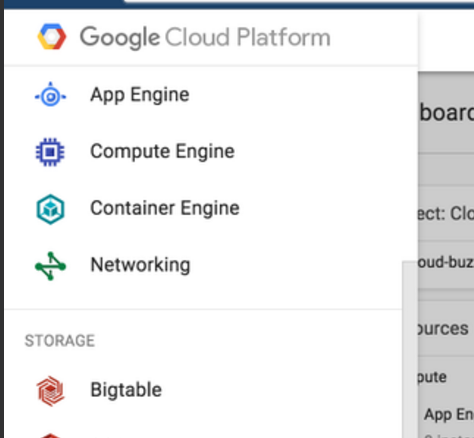
Task: Click the navigation menu's vertical scrollbar
Action: tap(410, 349)
